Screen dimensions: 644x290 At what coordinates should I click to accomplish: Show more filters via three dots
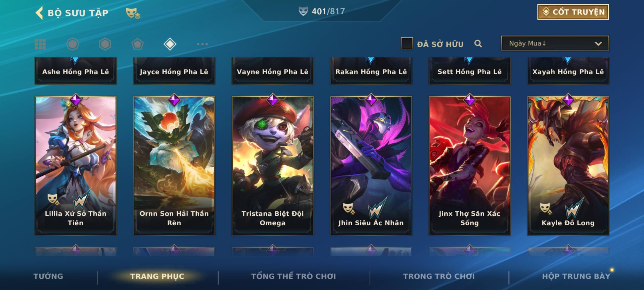(x=202, y=44)
